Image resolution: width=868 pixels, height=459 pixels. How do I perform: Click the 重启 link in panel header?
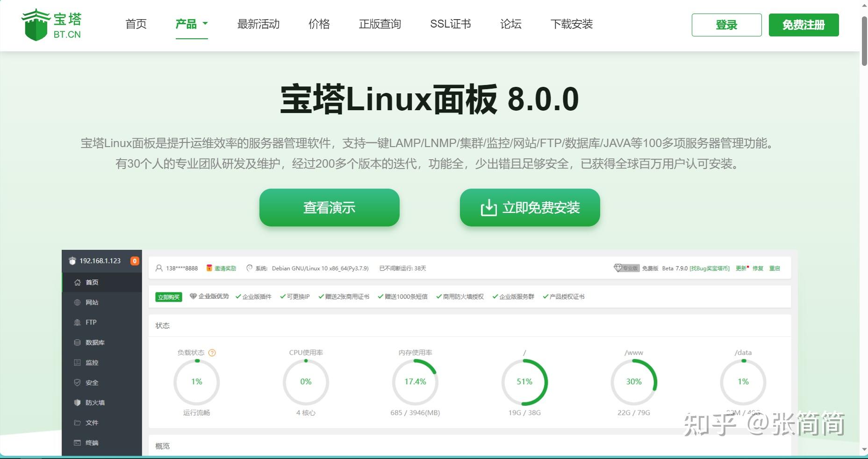coord(775,268)
